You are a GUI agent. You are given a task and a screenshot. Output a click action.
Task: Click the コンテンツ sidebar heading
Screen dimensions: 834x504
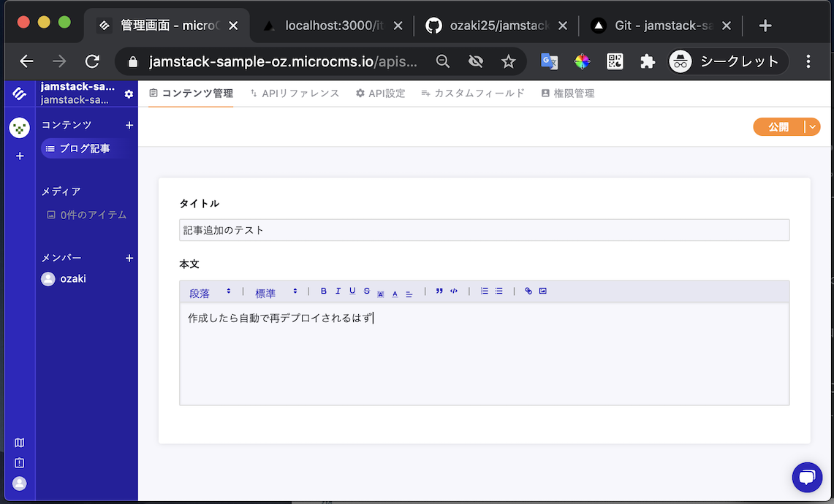(x=67, y=126)
